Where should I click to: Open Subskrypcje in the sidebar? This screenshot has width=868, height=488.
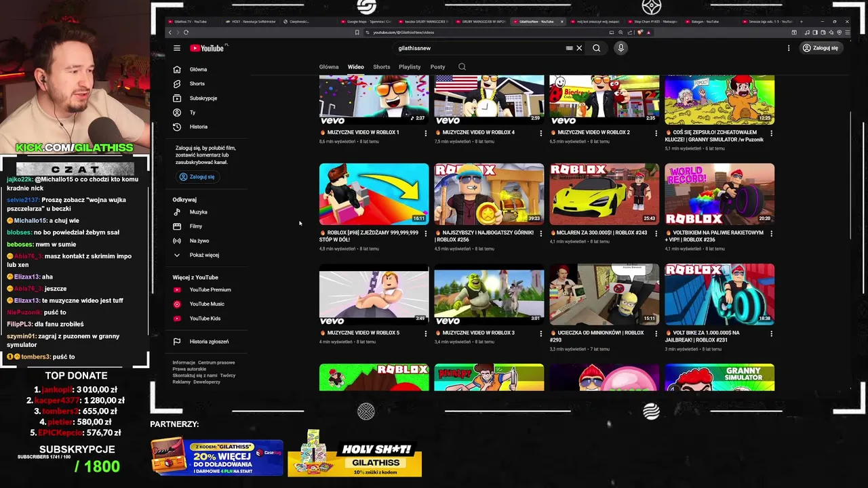click(x=204, y=98)
